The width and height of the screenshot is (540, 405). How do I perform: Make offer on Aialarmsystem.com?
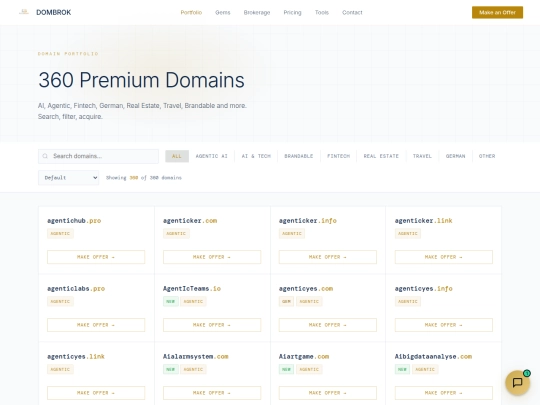click(212, 393)
